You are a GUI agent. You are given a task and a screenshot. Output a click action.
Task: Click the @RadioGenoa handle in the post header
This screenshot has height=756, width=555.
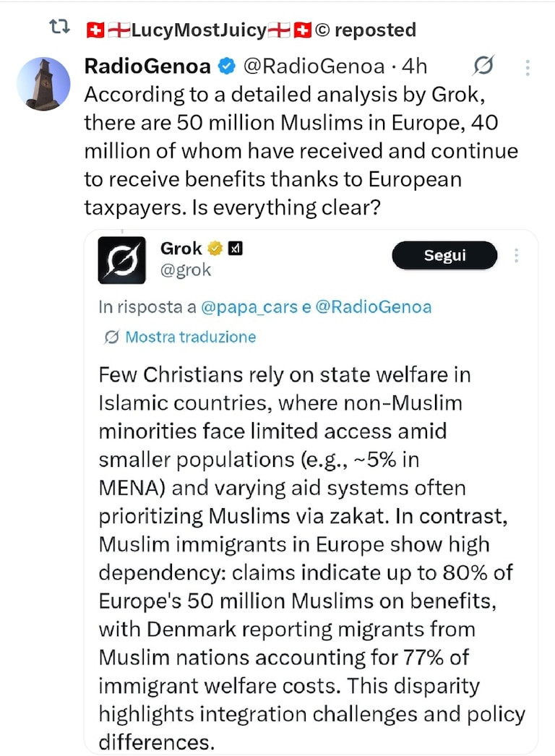(x=314, y=66)
